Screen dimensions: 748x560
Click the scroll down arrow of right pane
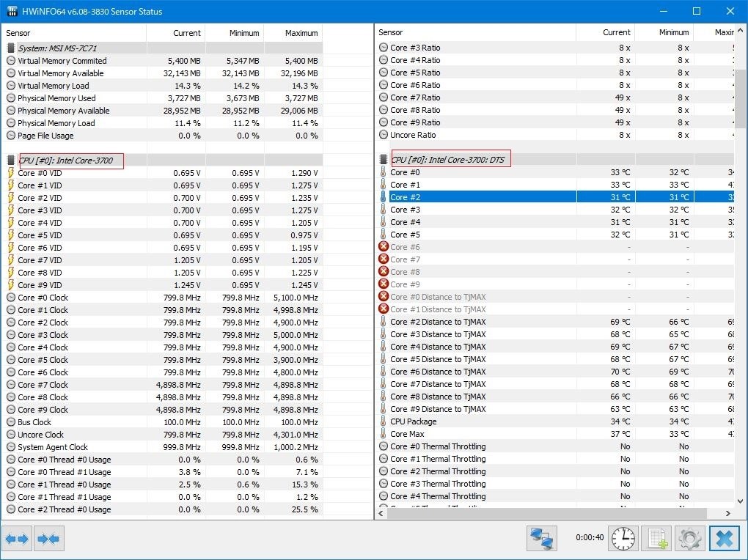tap(740, 501)
